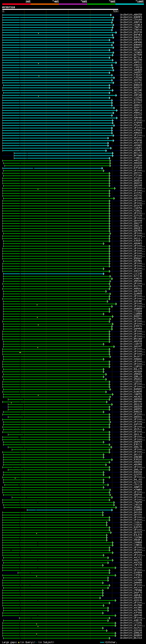Select hit label UniRef100_Q4XXD4
Image resolution: width=146 pixels, height=644 pixels.
[131, 512]
